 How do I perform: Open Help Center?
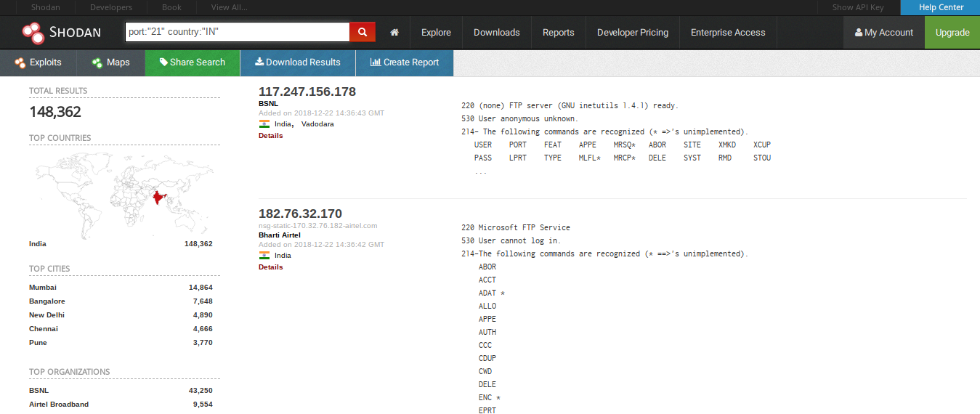point(941,7)
